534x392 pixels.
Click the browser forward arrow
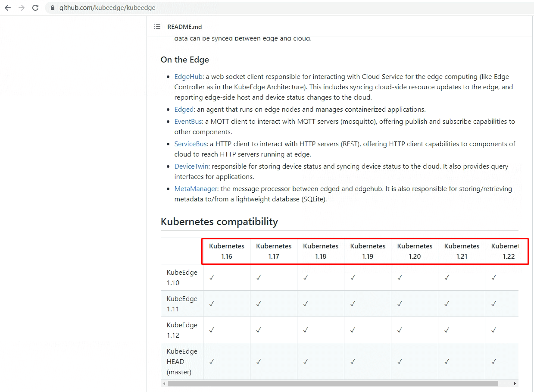[x=22, y=8]
